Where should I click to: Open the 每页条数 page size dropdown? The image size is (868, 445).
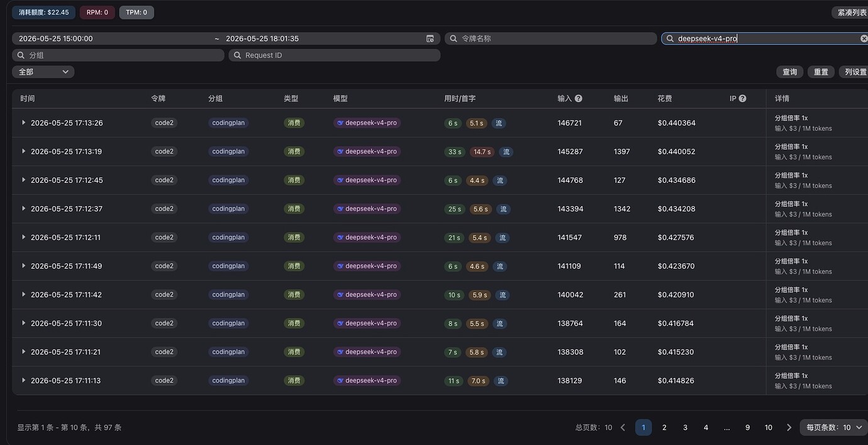point(834,427)
